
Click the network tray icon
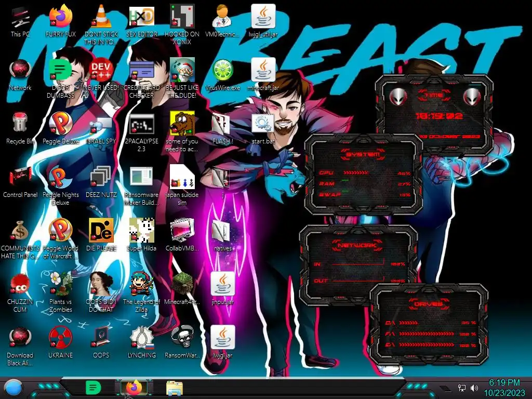click(462, 388)
